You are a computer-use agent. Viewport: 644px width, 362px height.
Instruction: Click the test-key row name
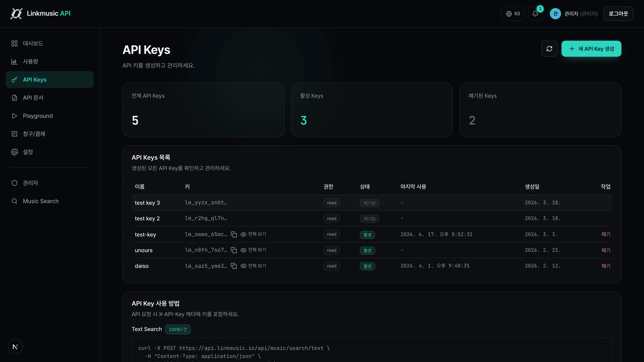pos(145,234)
